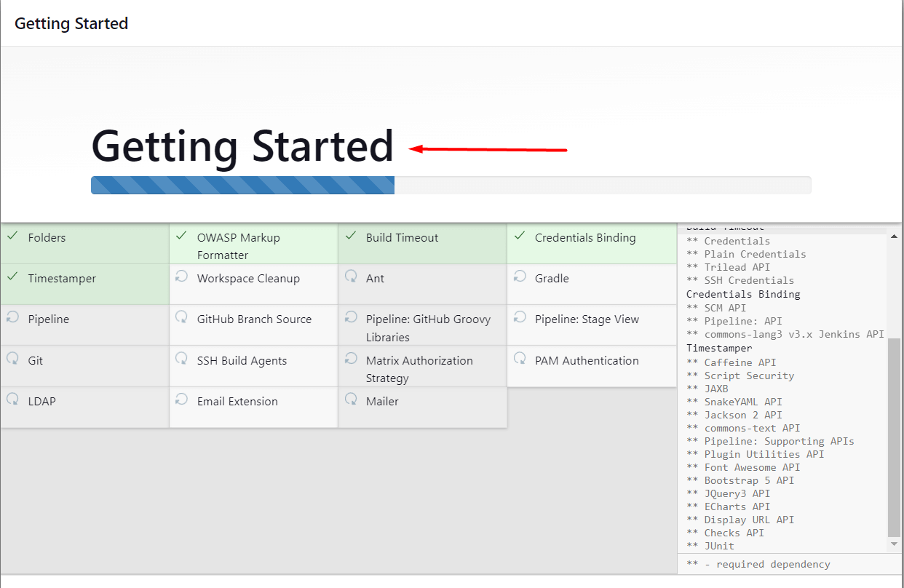Click the ** Display URL API log line
Viewport: 904px width, 588px height.
740,520
